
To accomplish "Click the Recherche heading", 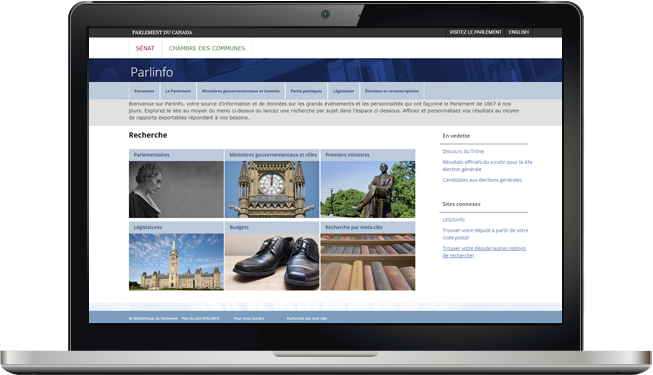I will 148,135.
